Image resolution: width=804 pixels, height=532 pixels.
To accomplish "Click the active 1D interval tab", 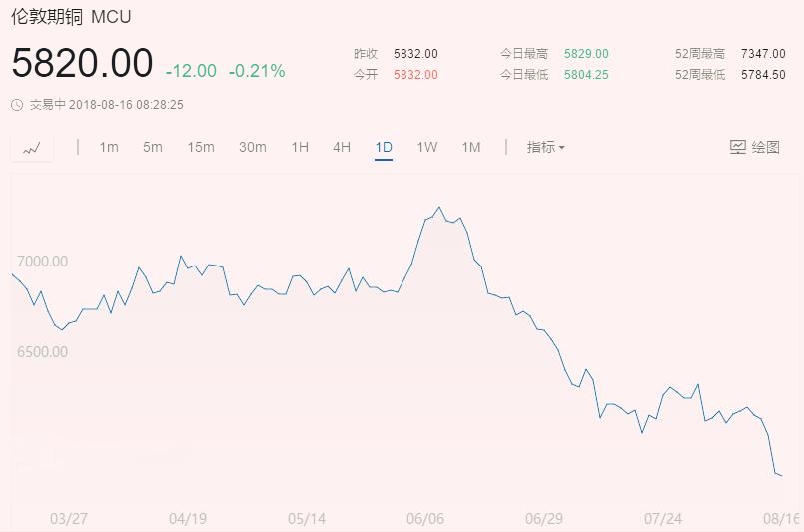I will coord(384,147).
